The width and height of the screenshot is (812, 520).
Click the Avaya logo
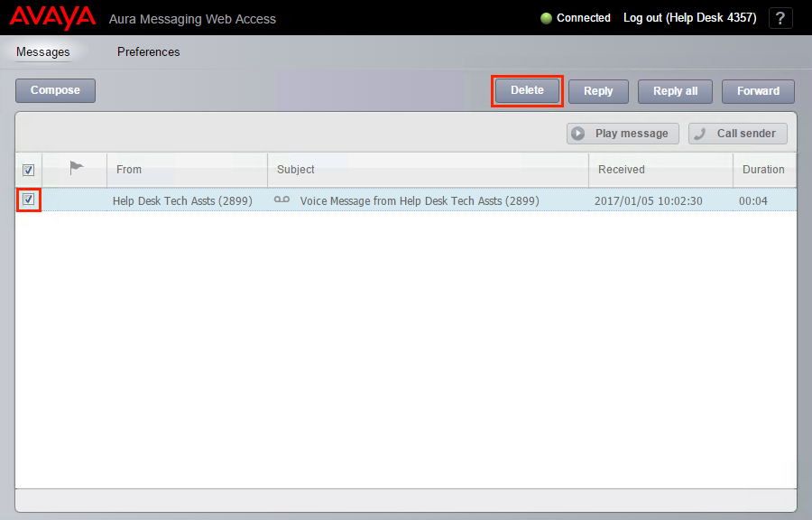[x=52, y=18]
